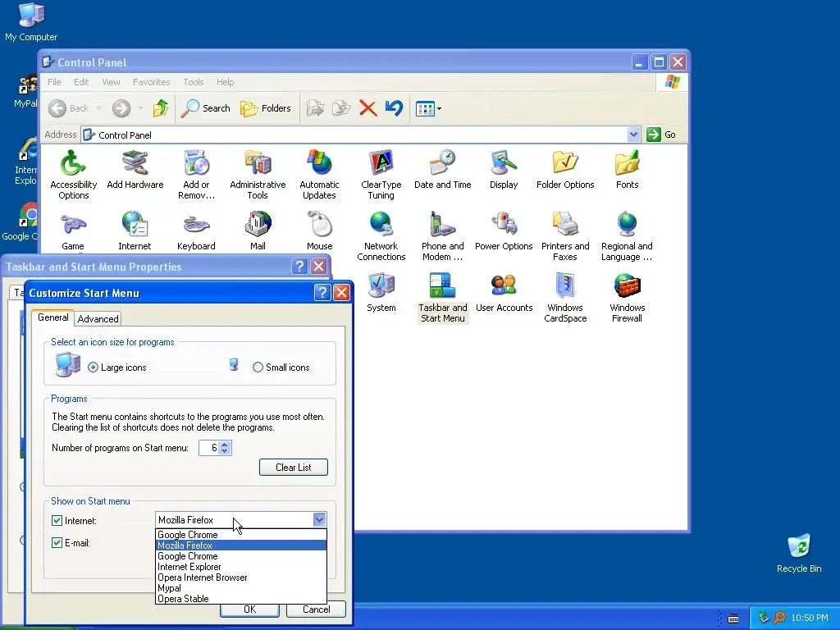Open Power Options icon
The width and height of the screenshot is (840, 630).
point(504,231)
